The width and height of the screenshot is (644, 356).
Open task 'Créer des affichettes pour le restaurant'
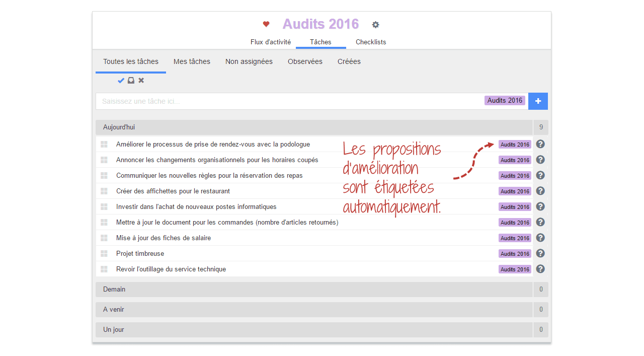(173, 191)
